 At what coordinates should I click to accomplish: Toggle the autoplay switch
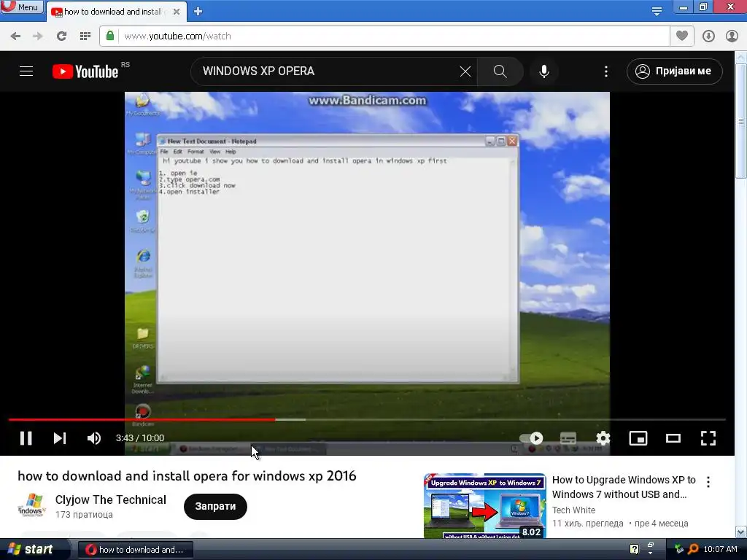tap(531, 438)
